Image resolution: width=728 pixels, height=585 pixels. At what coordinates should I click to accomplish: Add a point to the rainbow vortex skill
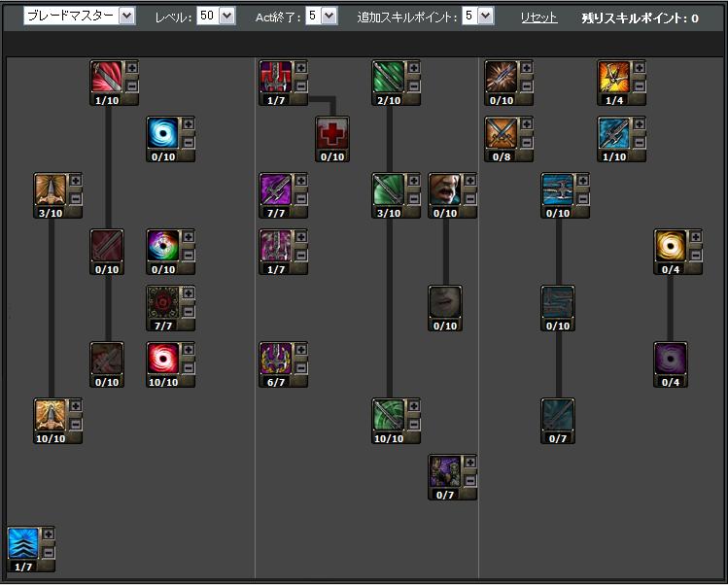(x=188, y=237)
